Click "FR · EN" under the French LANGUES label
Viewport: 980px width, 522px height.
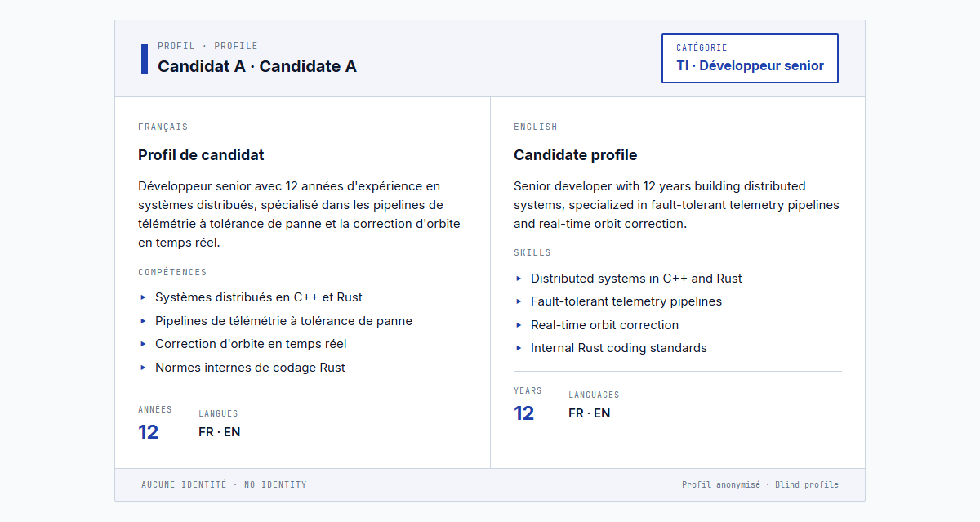coord(219,432)
